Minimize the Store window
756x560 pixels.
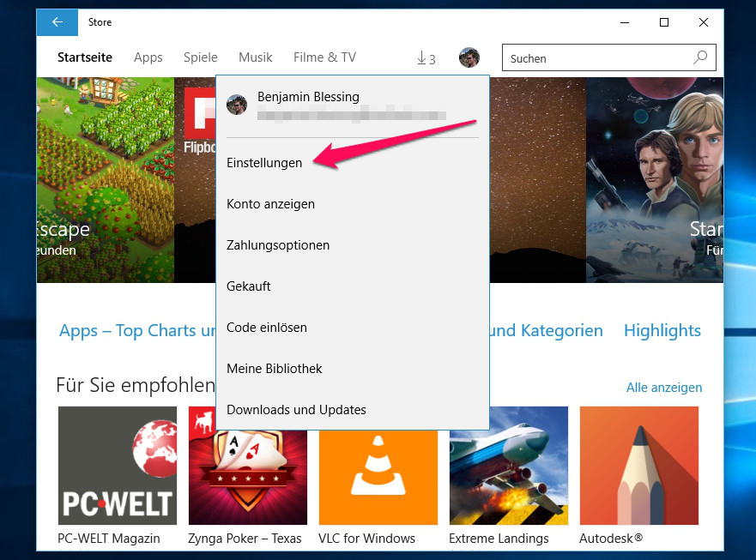(x=625, y=22)
